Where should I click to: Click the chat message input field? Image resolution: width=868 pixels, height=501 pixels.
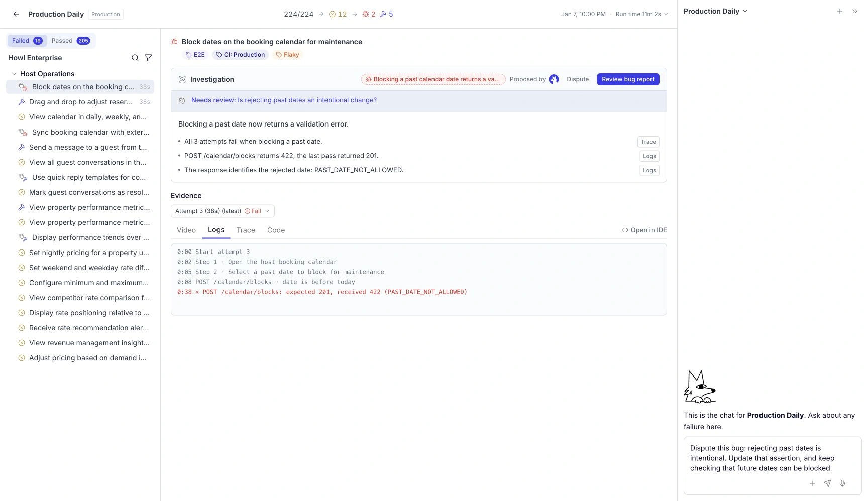(773, 459)
